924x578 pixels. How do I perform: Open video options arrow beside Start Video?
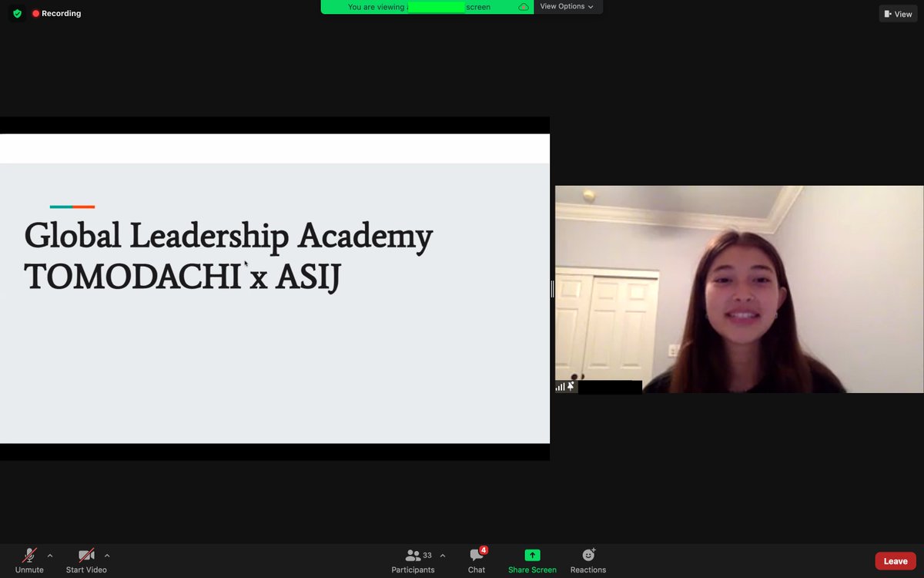(107, 555)
